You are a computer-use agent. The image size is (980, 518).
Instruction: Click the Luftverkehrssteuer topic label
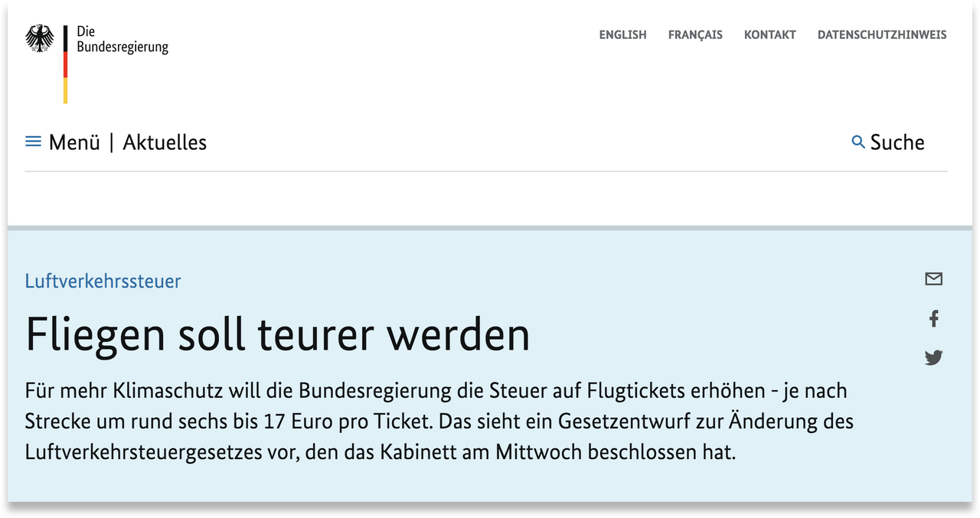pyautogui.click(x=103, y=281)
